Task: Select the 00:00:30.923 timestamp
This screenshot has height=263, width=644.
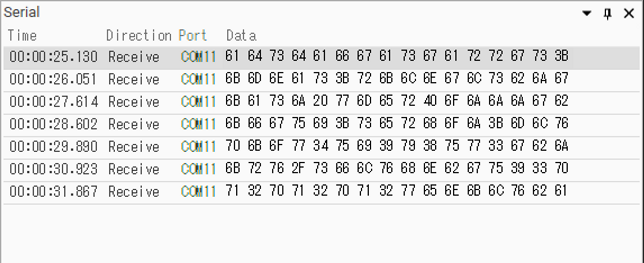Action: [x=53, y=169]
